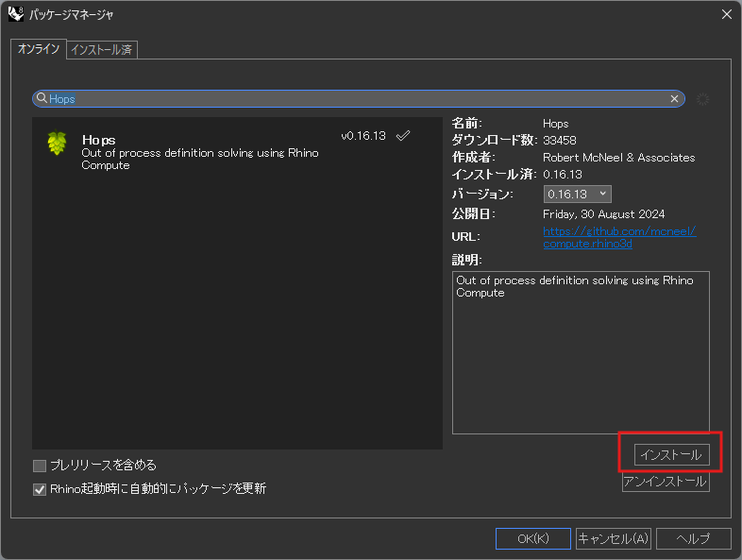Click the Rhino app icon in title bar

point(16,13)
